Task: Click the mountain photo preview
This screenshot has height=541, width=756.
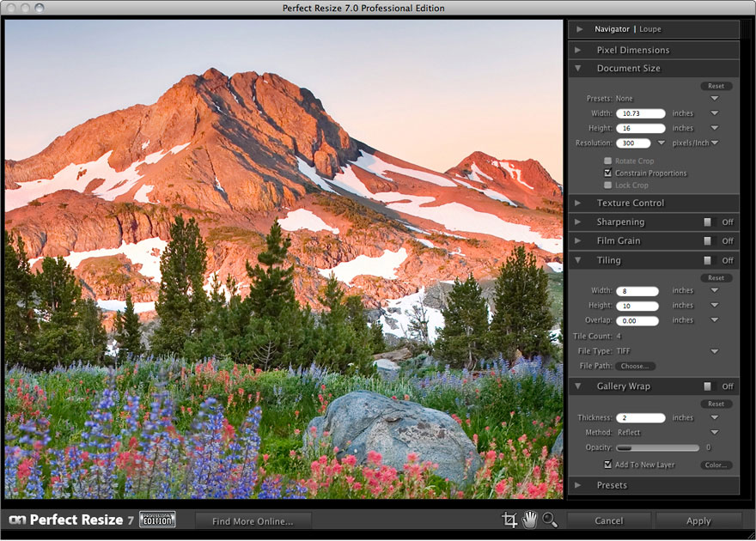Action: pos(283,259)
